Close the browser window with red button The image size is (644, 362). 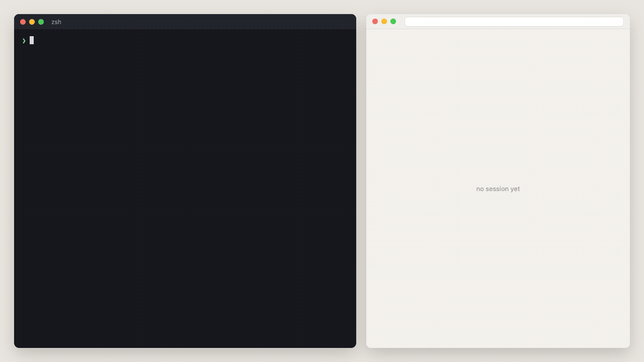375,21
